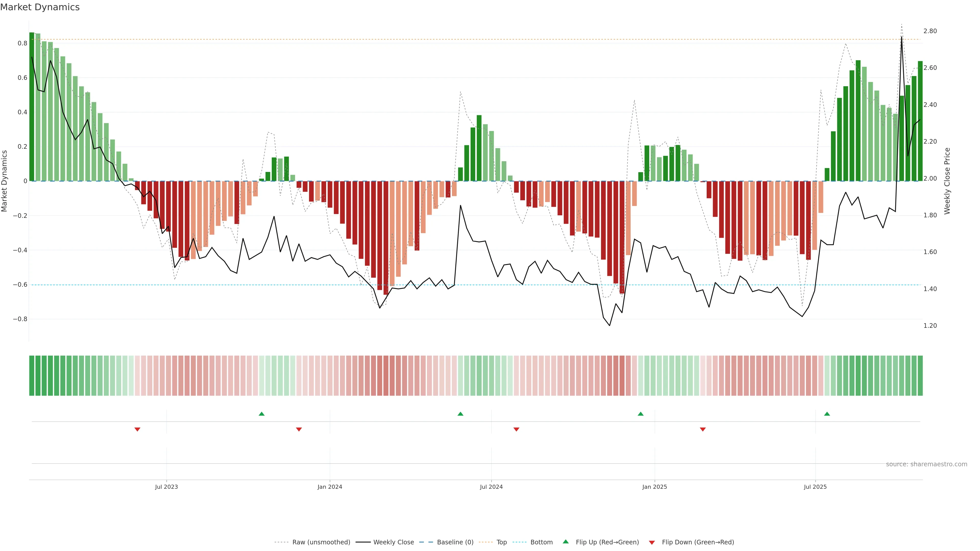Click the red flip-down triangle after Jul 2024

516,429
